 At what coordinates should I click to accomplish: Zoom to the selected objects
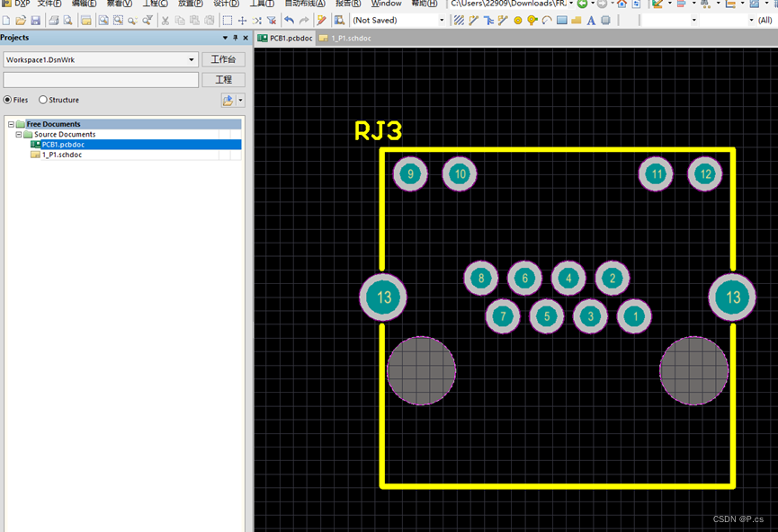(x=132, y=21)
